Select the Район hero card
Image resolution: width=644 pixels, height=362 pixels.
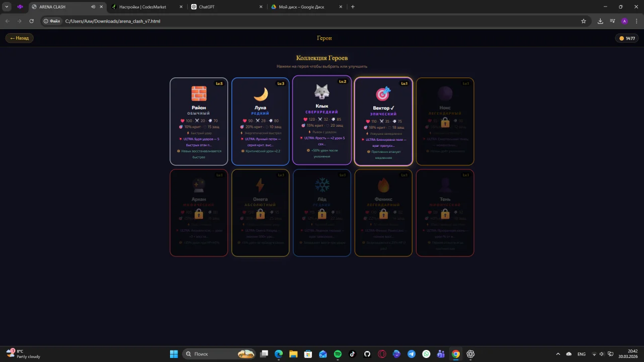pyautogui.click(x=199, y=121)
